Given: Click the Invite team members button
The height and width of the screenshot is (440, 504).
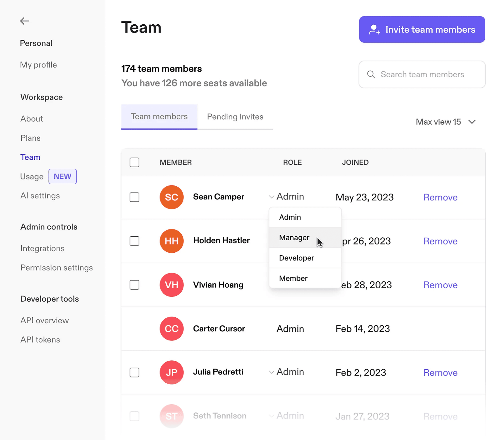Looking at the screenshot, I should 422,29.
